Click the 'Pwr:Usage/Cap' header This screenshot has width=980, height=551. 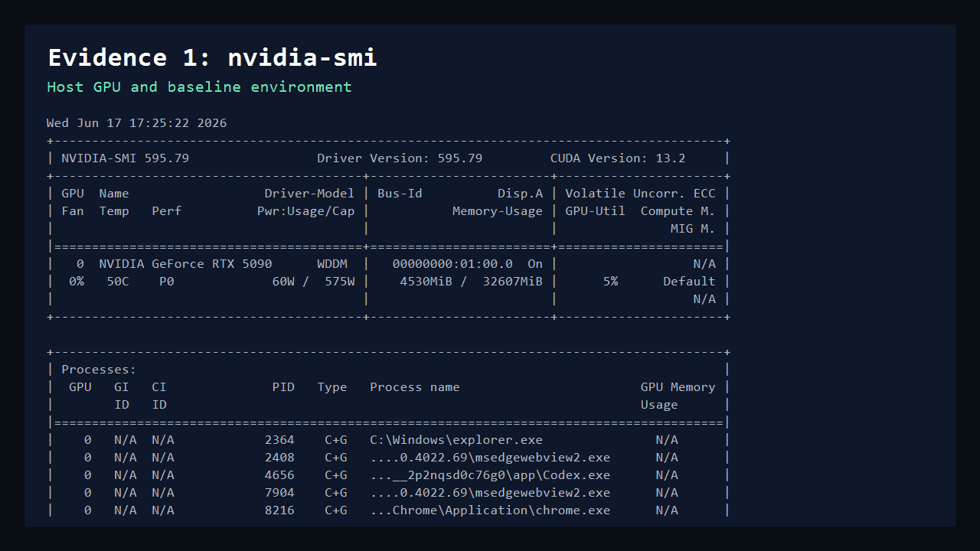click(x=305, y=211)
